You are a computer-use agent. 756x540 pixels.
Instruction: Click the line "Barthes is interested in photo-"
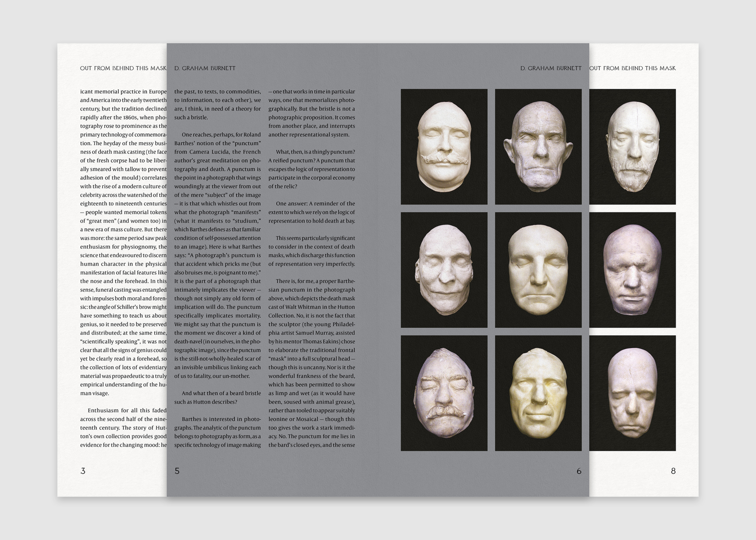coord(221,419)
